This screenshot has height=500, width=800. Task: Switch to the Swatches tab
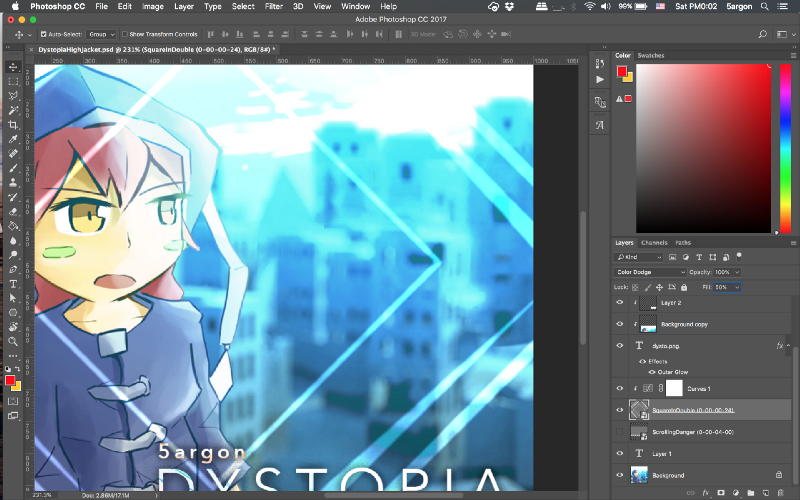(651, 55)
